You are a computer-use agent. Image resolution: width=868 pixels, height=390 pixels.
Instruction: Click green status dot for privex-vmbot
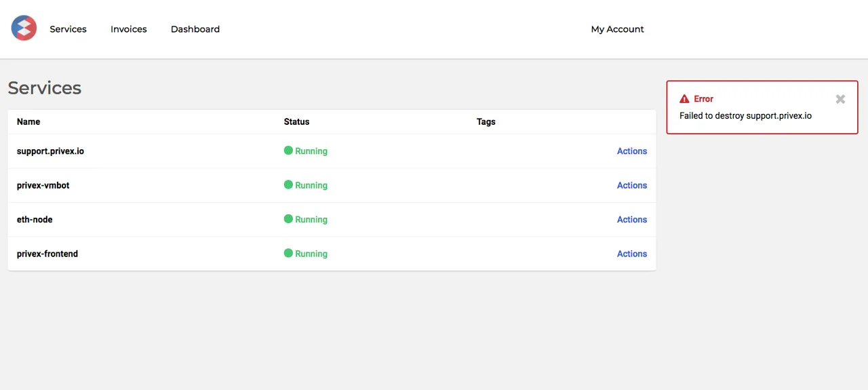click(288, 184)
